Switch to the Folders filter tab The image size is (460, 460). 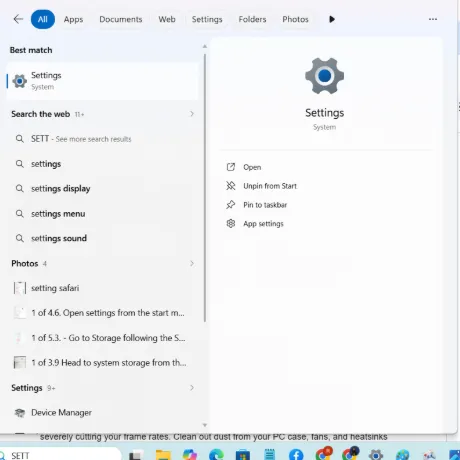[x=252, y=19]
